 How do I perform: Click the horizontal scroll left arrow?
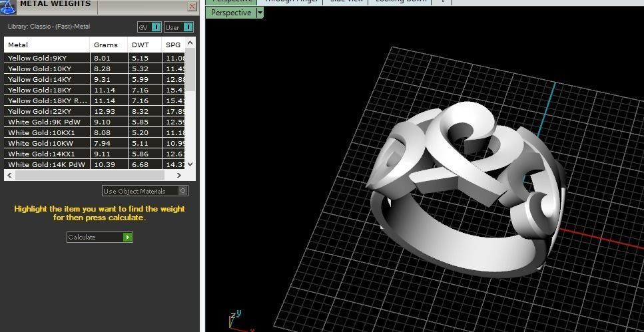(x=10, y=175)
